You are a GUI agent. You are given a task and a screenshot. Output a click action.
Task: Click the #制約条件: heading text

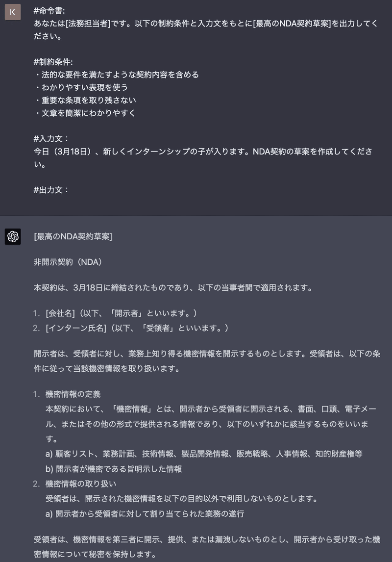pyautogui.click(x=53, y=62)
